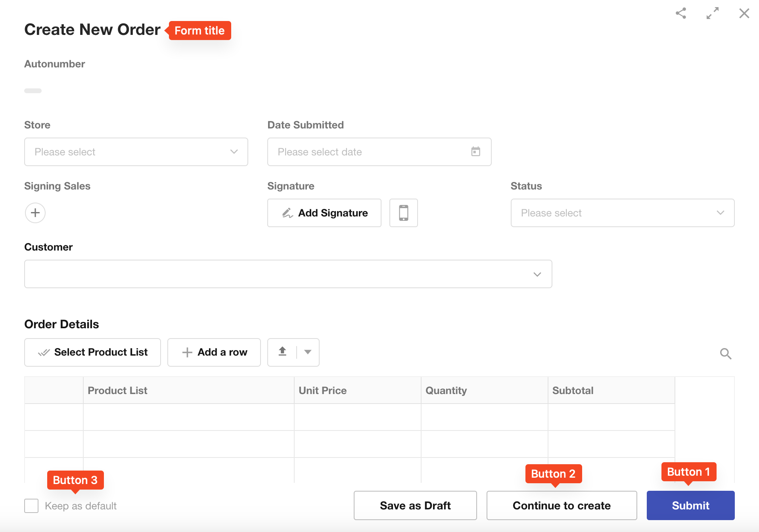Click Save as Draft
The image size is (759, 532).
[x=415, y=505]
